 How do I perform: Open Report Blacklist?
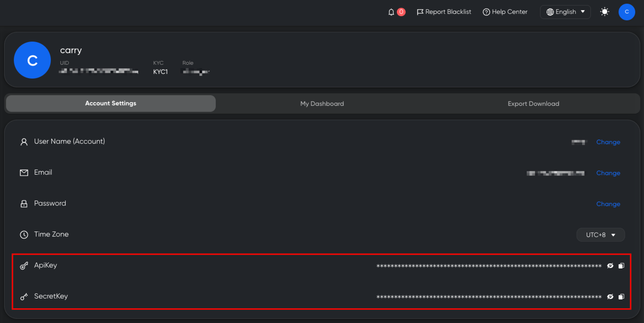click(x=444, y=12)
